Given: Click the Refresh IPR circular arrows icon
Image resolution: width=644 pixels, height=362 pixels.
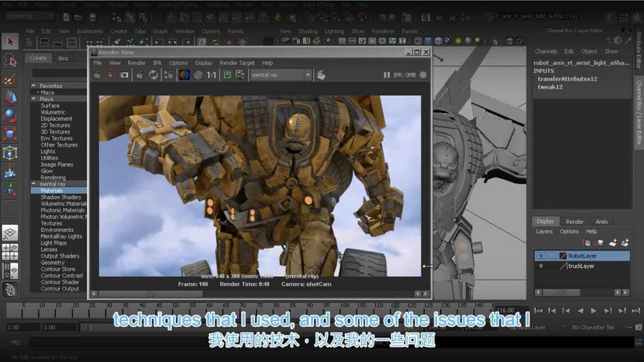Looking at the screenshot, I should tap(153, 75).
